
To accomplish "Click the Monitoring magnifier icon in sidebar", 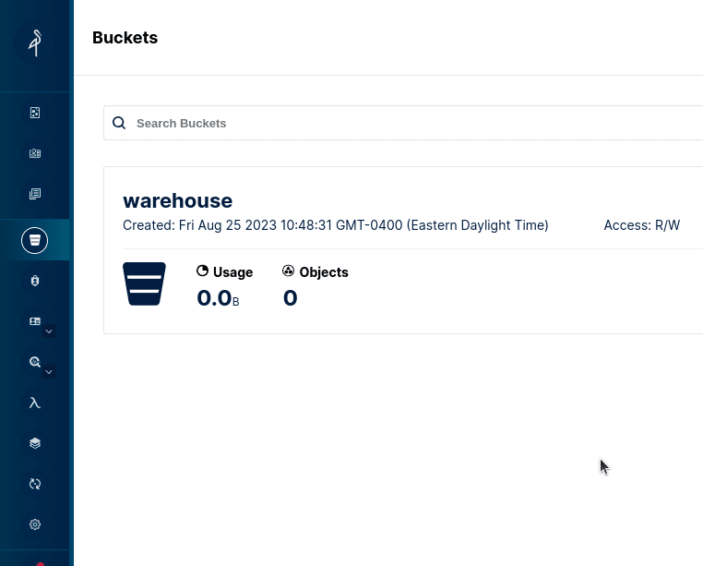I will click(35, 362).
